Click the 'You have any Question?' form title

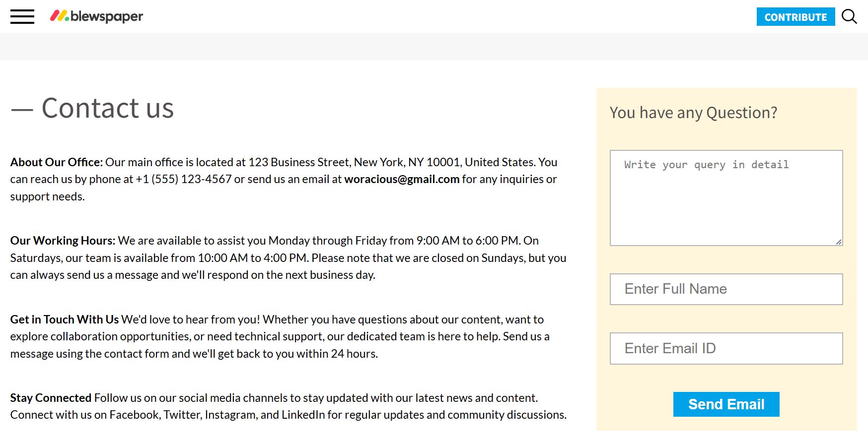(x=693, y=113)
